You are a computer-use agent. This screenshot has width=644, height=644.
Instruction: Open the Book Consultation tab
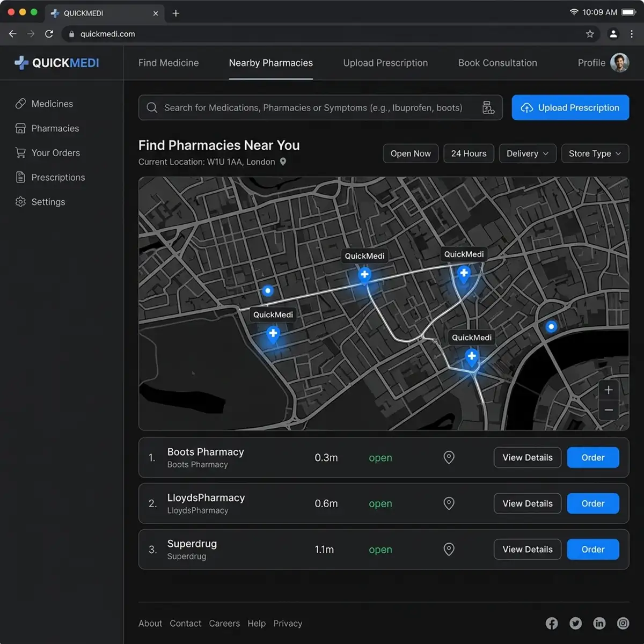tap(497, 63)
